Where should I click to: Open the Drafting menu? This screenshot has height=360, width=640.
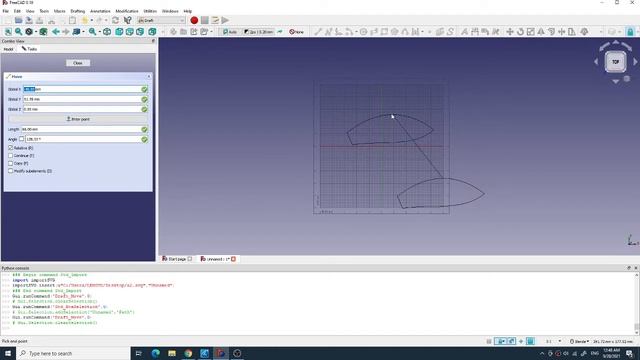tap(78, 11)
